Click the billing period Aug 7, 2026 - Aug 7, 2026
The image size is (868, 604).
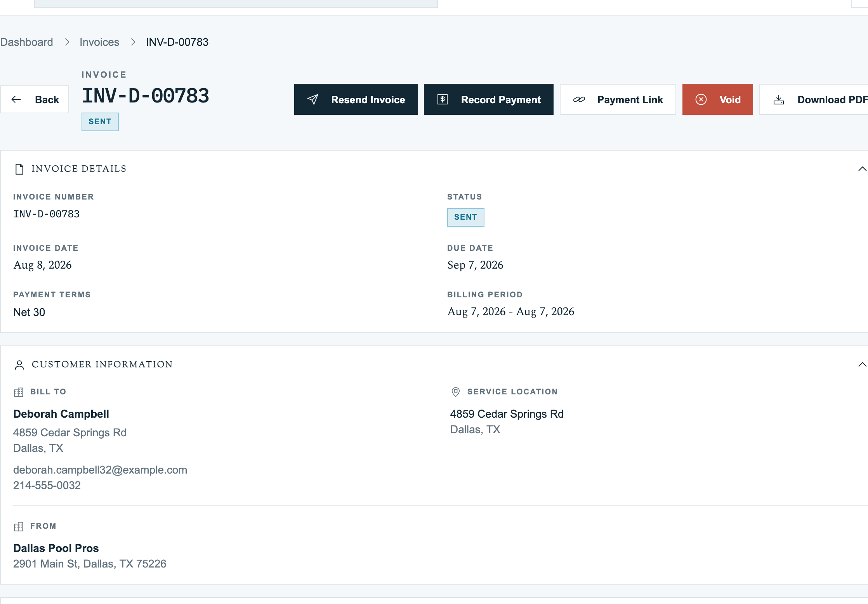pos(510,311)
